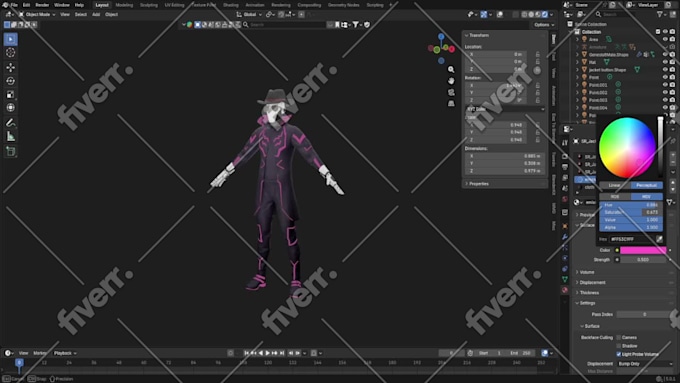Open Displacement Bump Only dropdown
Image resolution: width=680 pixels, height=383 pixels.
point(645,364)
